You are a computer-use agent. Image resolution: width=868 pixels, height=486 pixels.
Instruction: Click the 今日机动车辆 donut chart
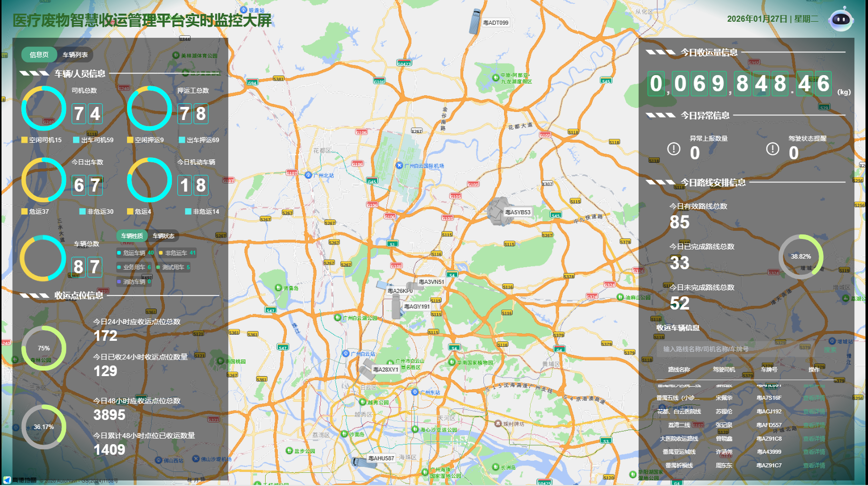coord(150,180)
